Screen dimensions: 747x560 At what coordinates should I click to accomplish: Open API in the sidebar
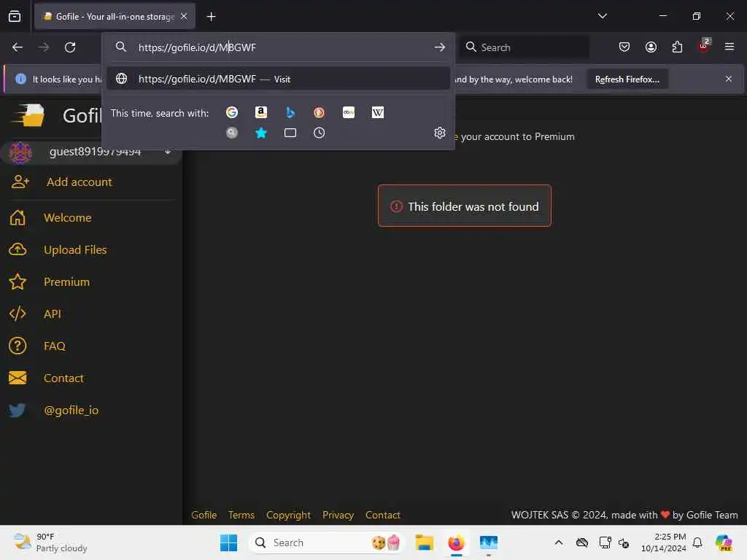(53, 314)
